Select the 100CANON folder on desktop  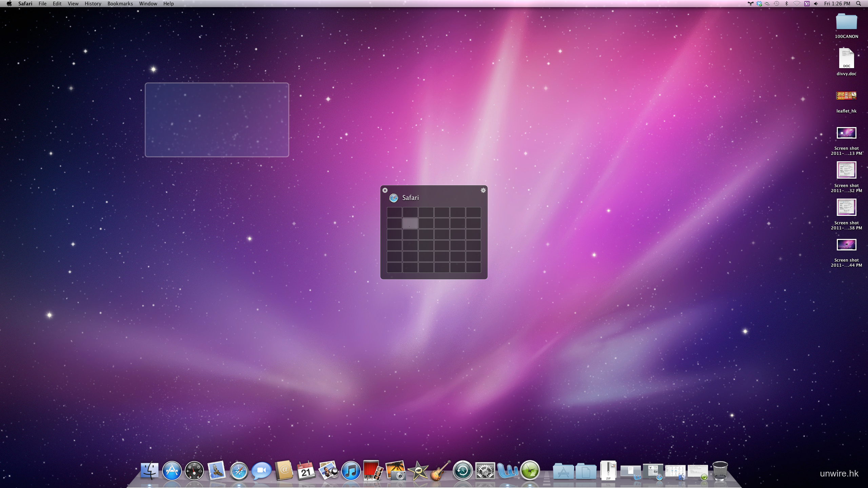[x=846, y=22]
